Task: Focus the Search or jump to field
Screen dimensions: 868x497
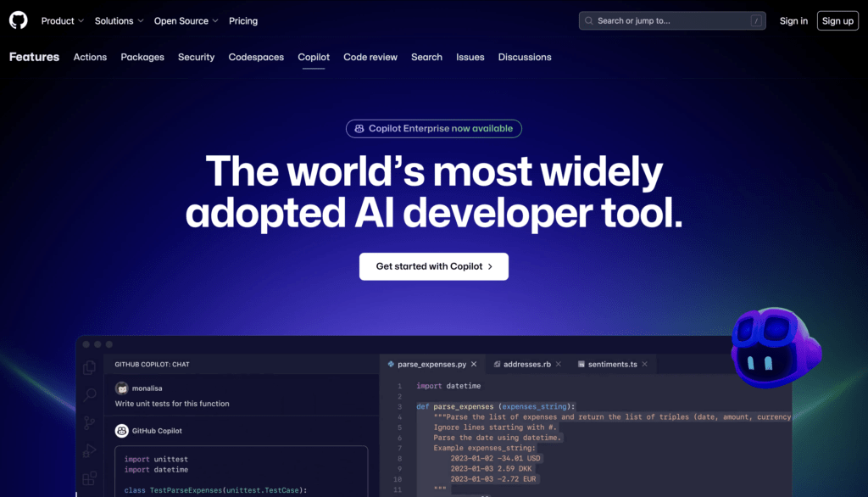Action: pyautogui.click(x=671, y=20)
